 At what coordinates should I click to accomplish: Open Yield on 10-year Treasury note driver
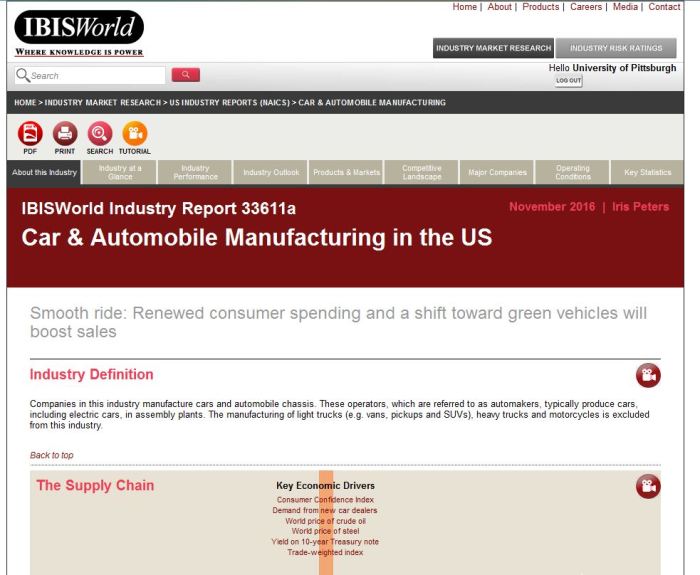pyautogui.click(x=325, y=542)
